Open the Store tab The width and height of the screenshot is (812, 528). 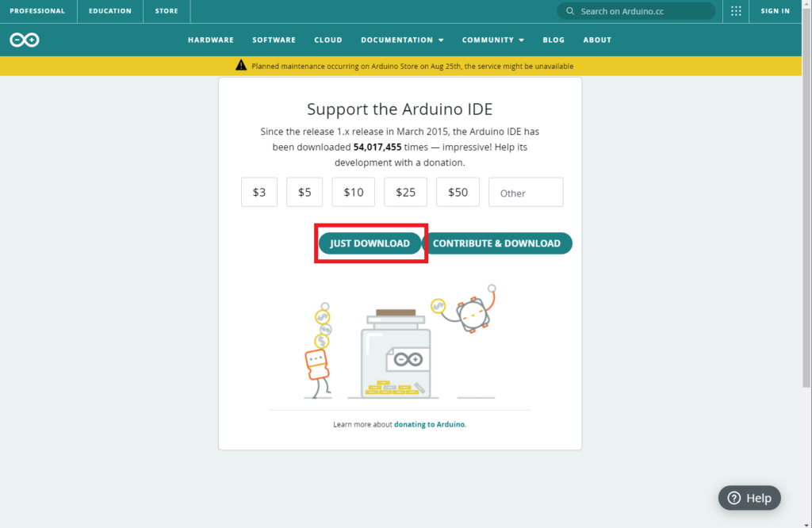[167, 11]
